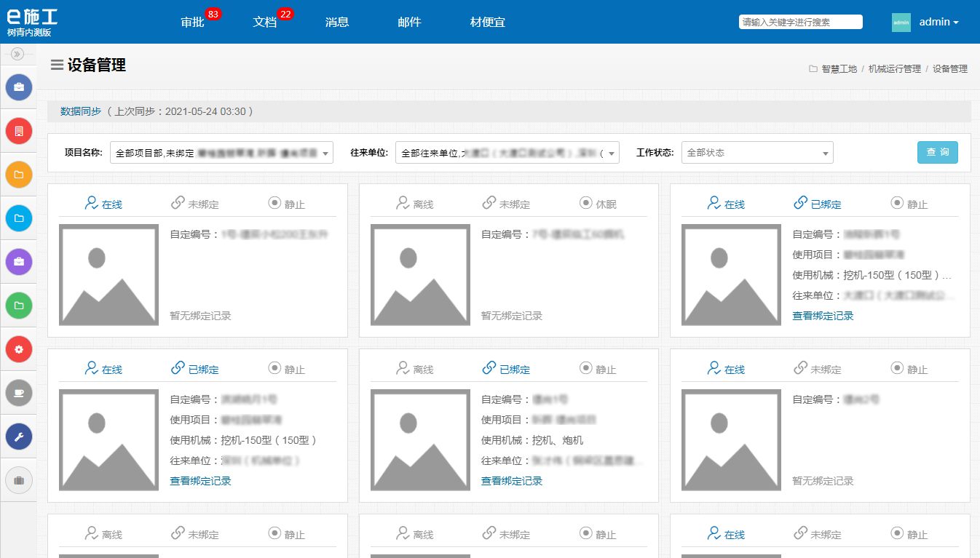Open the 审批 menu with 83 badge

click(x=193, y=22)
